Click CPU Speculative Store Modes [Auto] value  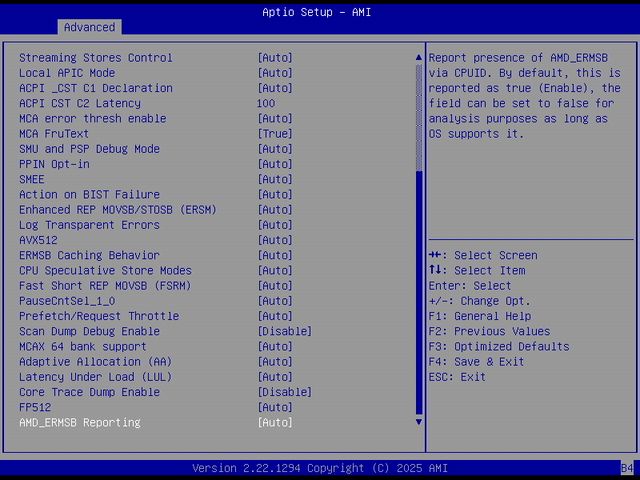275,271
